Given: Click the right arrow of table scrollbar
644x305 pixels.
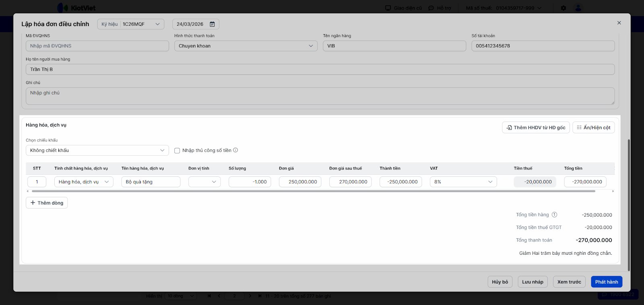Looking at the screenshot, I should pyautogui.click(x=613, y=191).
